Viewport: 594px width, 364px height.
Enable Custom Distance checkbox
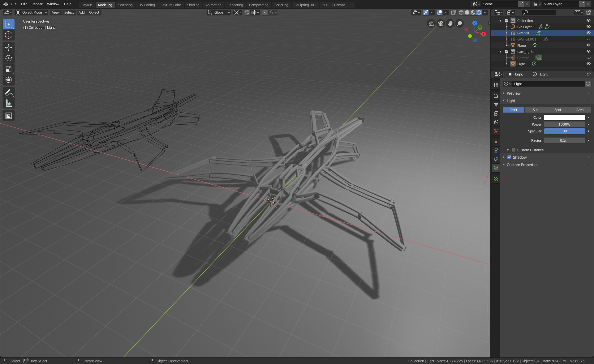[x=514, y=150]
